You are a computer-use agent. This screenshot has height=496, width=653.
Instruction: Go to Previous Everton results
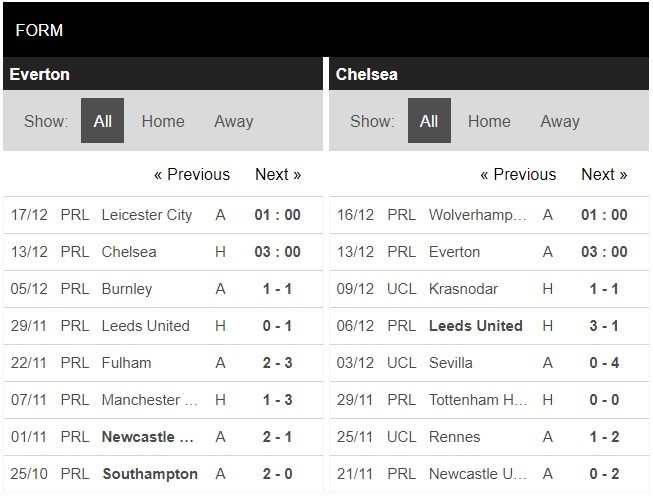192,174
